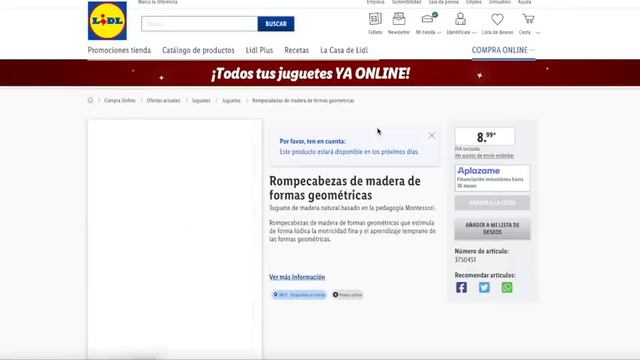Open the Sostenibilidad top link
Image resolution: width=640 pixels, height=360 pixels.
[x=407, y=2]
